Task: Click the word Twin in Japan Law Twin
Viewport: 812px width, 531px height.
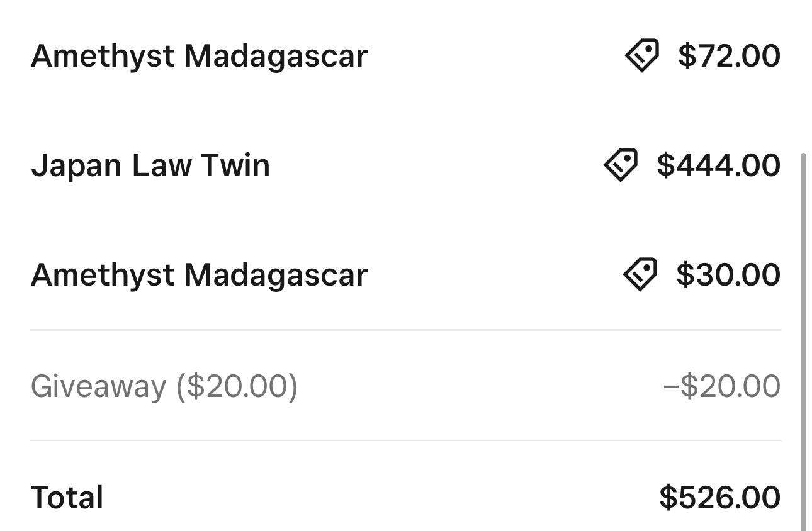Action: pyautogui.click(x=235, y=165)
